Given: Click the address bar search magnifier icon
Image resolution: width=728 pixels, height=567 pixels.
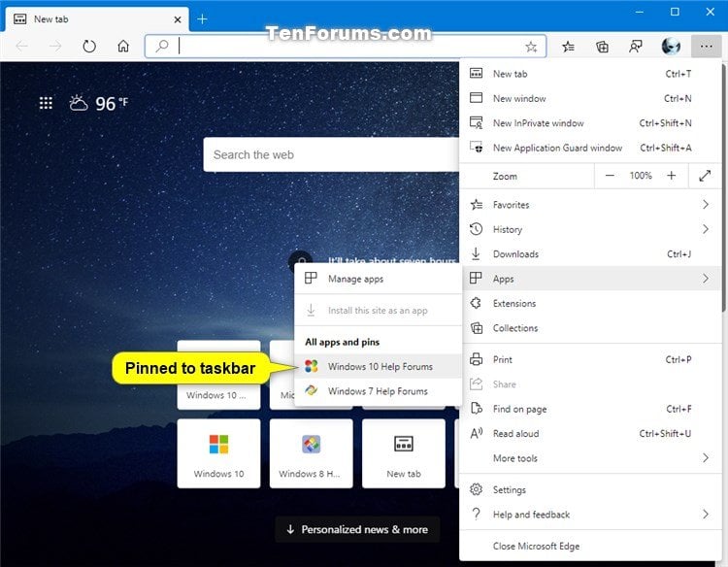Looking at the screenshot, I should click(x=161, y=46).
